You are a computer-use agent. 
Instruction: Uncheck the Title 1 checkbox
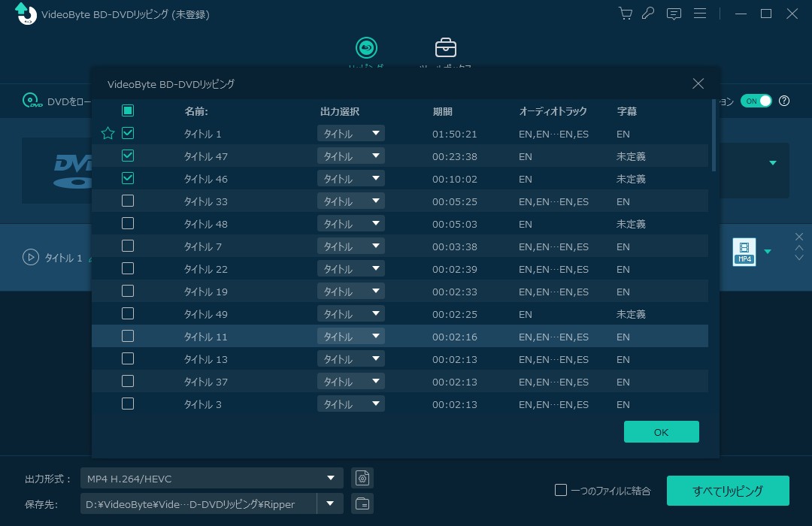[128, 133]
